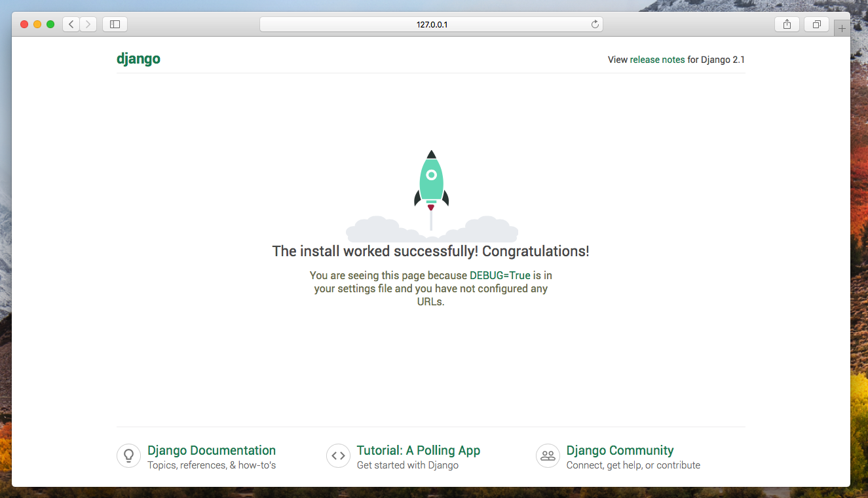The width and height of the screenshot is (868, 498).
Task: Open the release notes link
Action: [x=657, y=60]
